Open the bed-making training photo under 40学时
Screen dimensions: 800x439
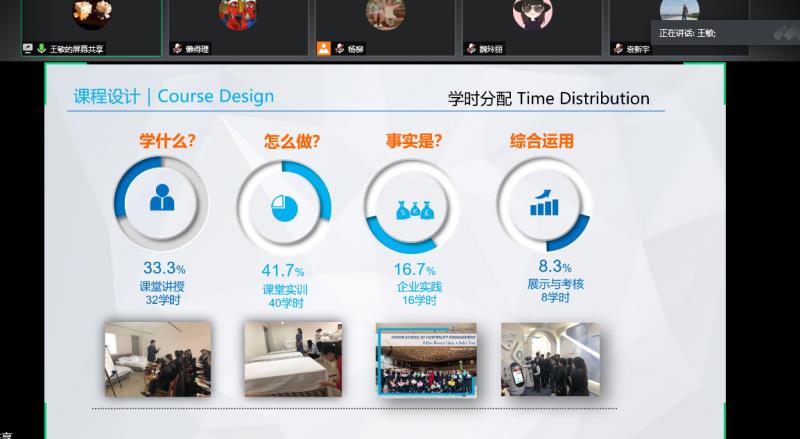coord(293,359)
